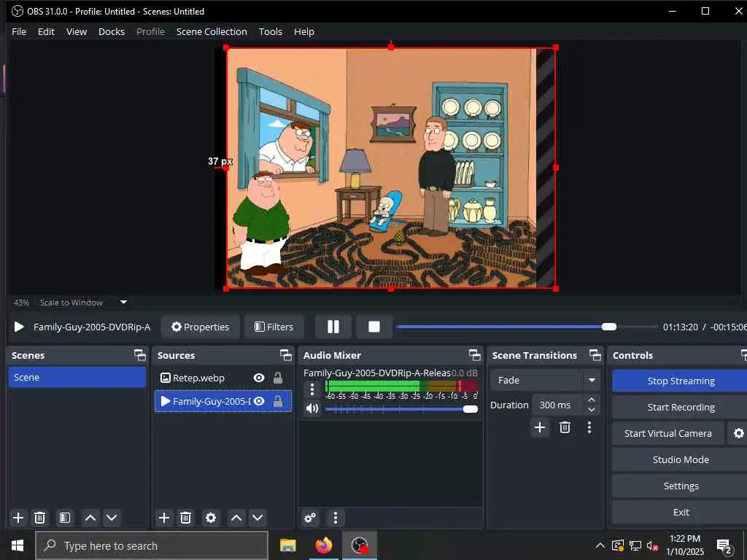The image size is (747, 560).
Task: Open the Scene Collection menu
Action: [212, 31]
